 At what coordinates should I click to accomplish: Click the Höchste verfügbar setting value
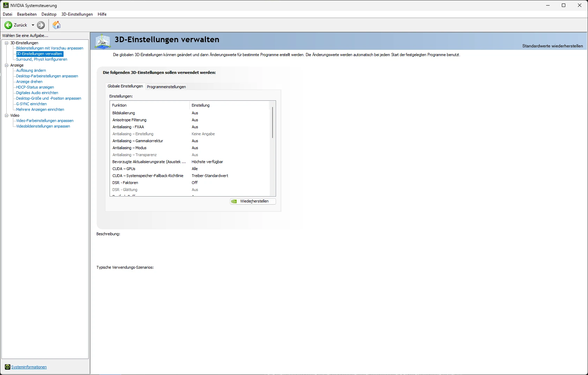pyautogui.click(x=207, y=162)
